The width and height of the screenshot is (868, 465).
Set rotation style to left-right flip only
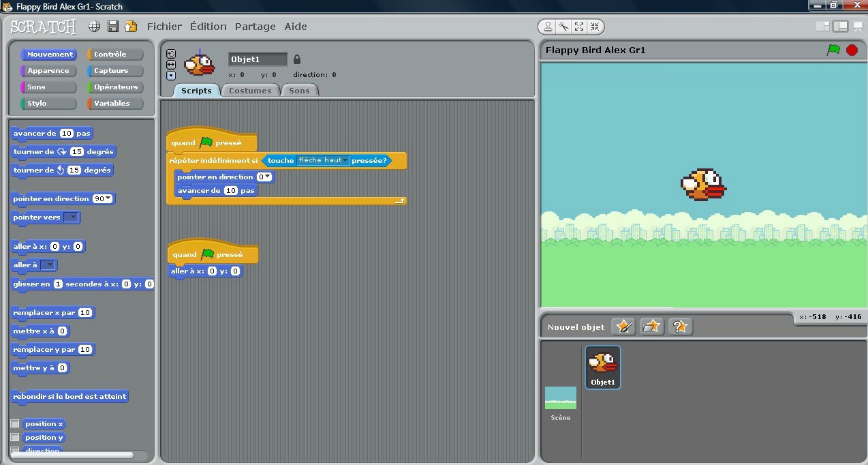(x=171, y=65)
